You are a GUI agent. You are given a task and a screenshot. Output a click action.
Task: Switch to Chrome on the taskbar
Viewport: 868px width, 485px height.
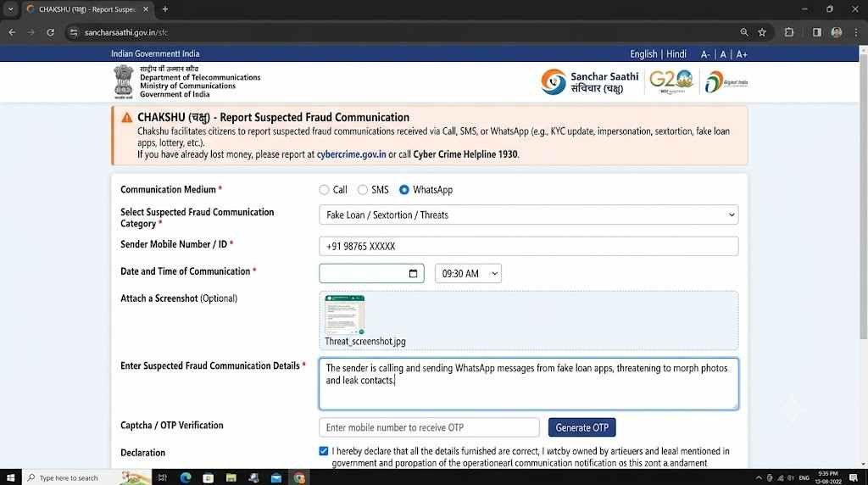[299, 477]
